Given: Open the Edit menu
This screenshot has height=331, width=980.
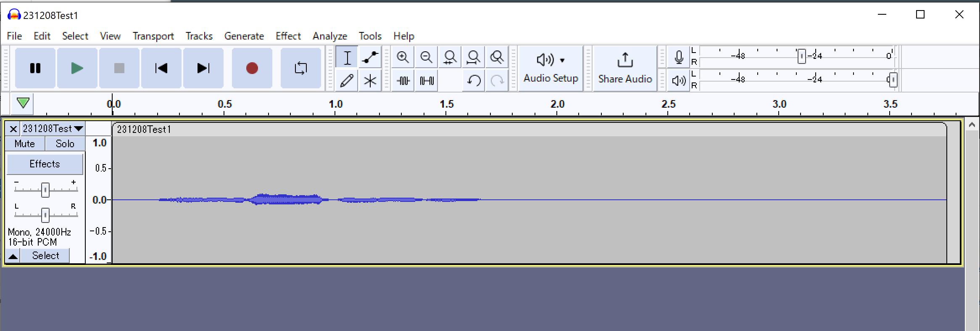Looking at the screenshot, I should click(x=42, y=36).
